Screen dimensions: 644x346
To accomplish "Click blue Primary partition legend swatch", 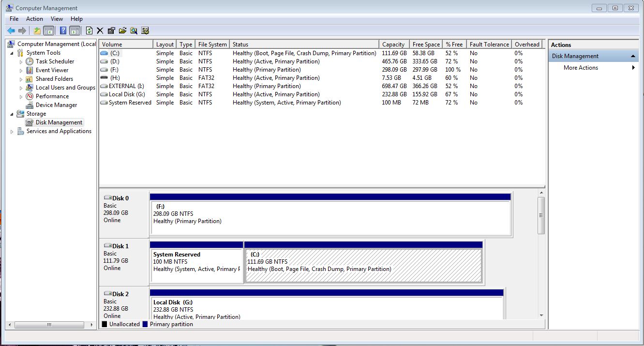I will (145, 324).
